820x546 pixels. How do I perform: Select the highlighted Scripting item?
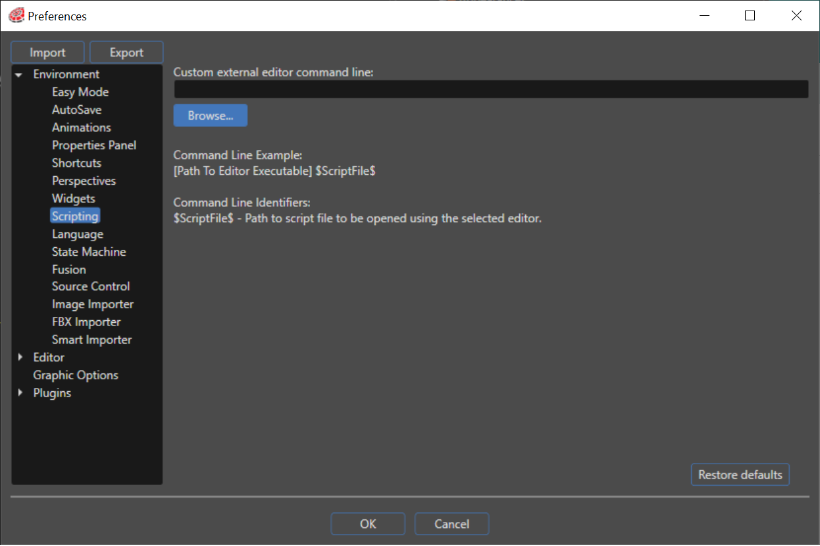point(75,216)
